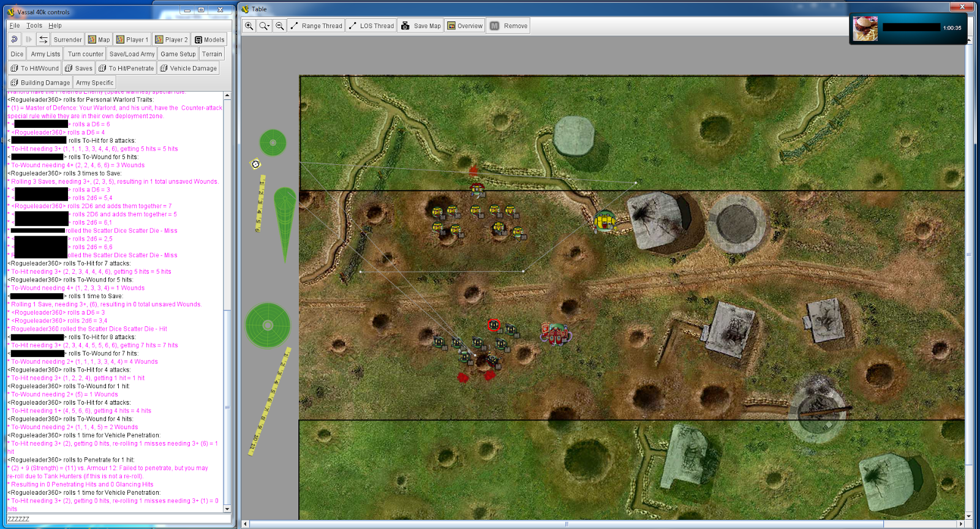Zoom out on the Table map
This screenshot has height=529, width=980.
coord(279,26)
